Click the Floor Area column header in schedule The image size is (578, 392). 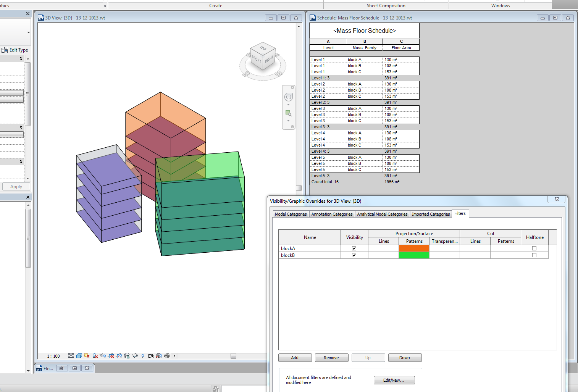401,48
